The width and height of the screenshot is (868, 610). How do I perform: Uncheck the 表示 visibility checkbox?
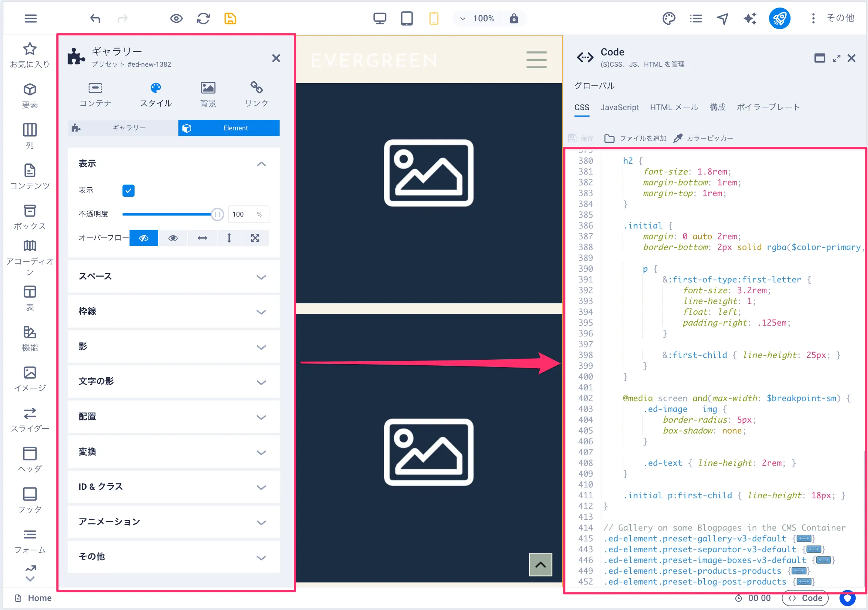(x=129, y=190)
